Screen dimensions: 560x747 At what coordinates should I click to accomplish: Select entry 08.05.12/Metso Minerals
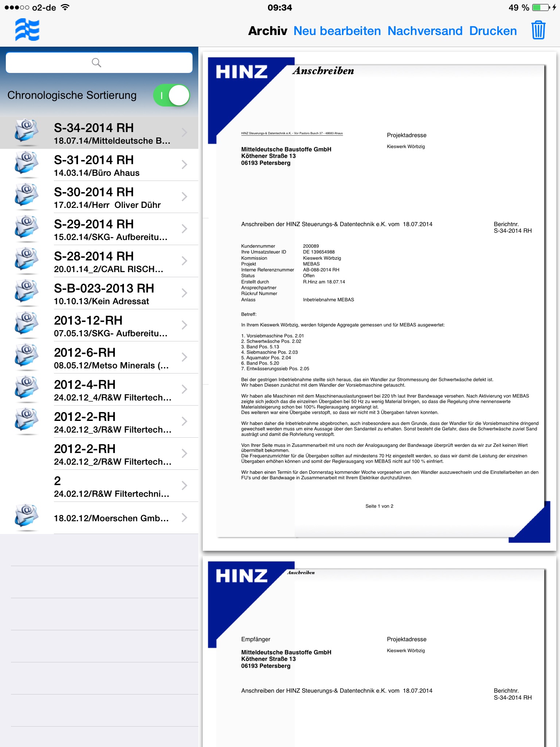(99, 357)
